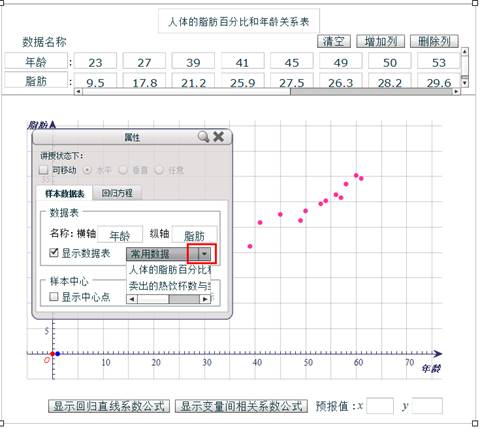Click the data table horizontal scrollbar thumb
Image resolution: width=480 pixels, height=429 pixels.
tap(371, 91)
